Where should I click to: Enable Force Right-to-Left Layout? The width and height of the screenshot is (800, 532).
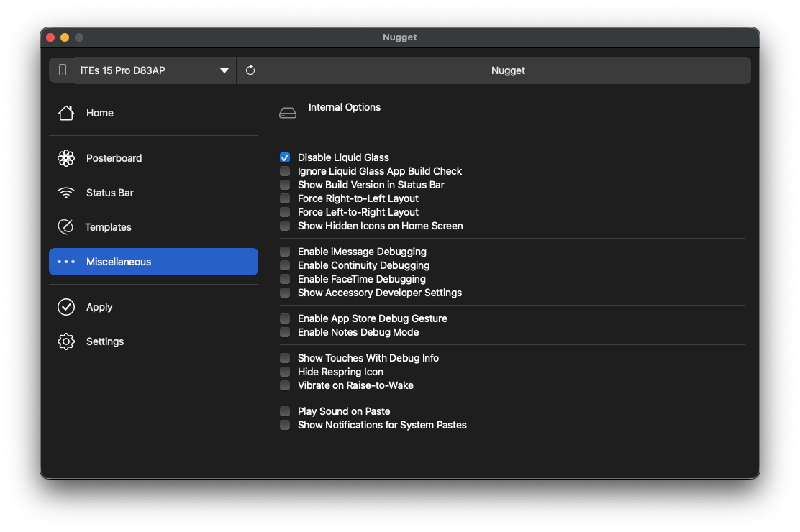pyautogui.click(x=285, y=198)
